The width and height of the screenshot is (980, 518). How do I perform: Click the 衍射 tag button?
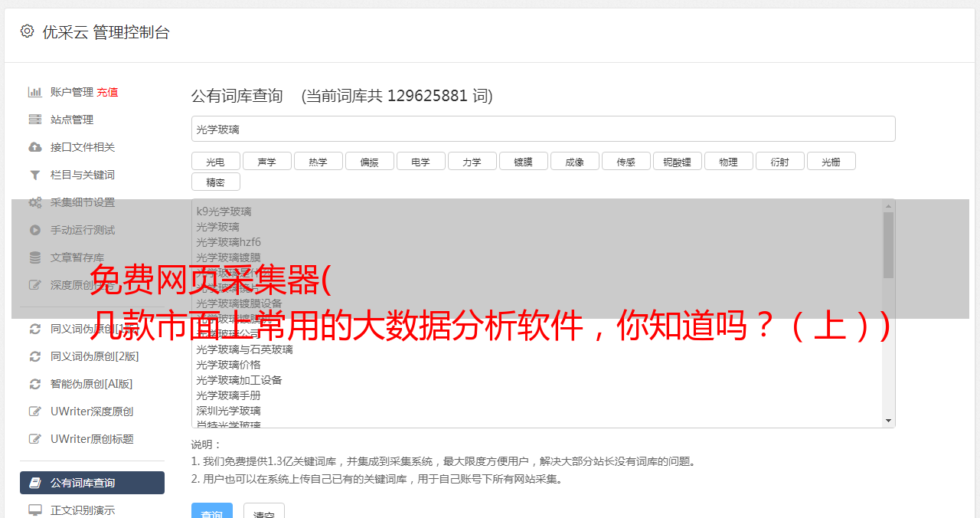(x=780, y=161)
